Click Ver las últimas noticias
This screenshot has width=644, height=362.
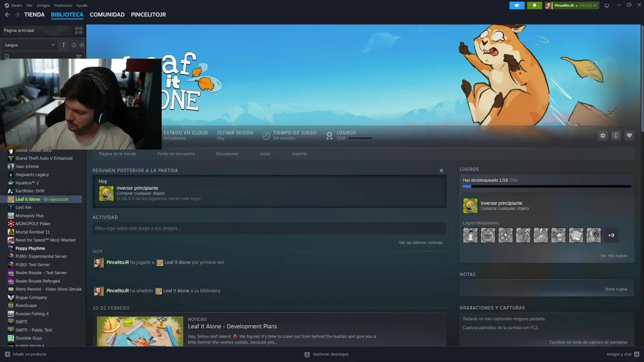pyautogui.click(x=421, y=242)
